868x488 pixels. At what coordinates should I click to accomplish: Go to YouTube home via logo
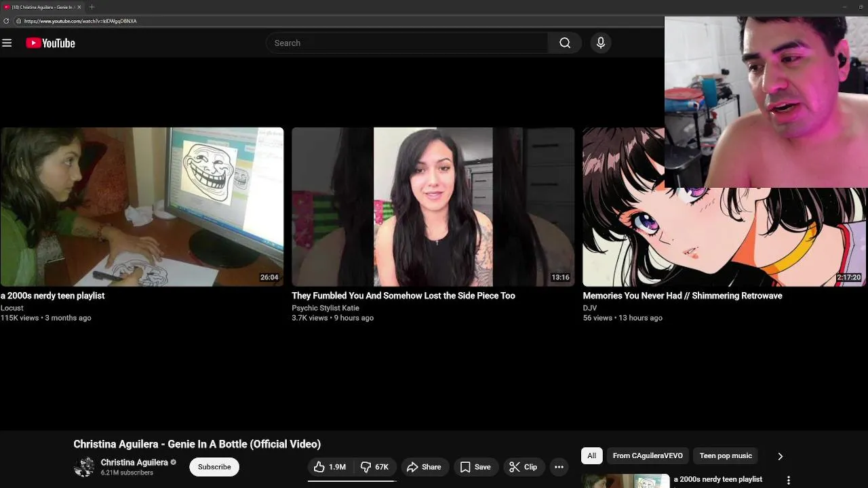click(50, 43)
